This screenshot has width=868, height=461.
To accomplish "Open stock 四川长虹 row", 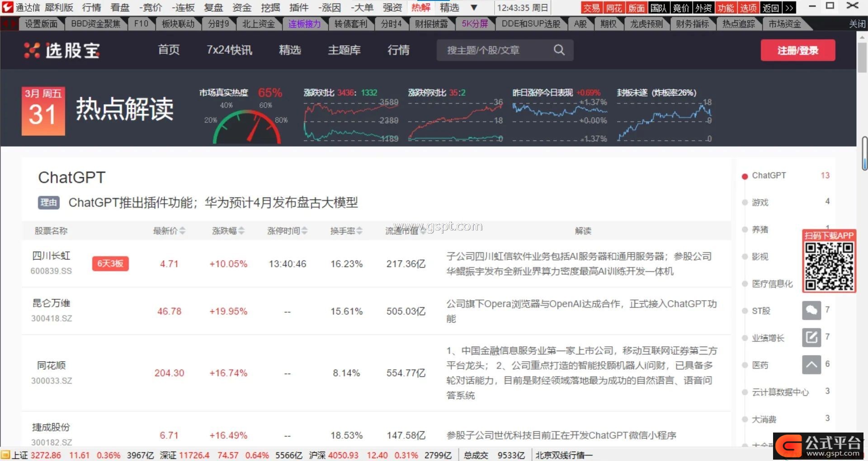I will click(x=376, y=263).
